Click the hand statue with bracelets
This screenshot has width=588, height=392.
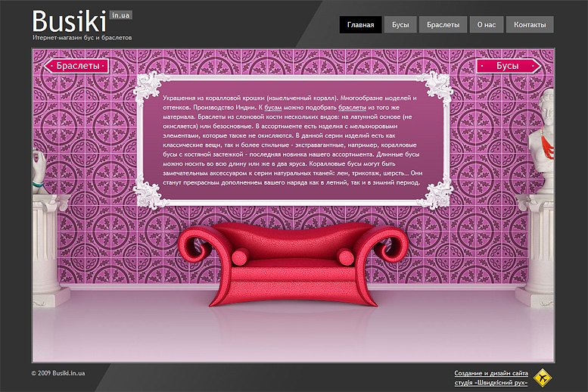pyautogui.click(x=39, y=171)
